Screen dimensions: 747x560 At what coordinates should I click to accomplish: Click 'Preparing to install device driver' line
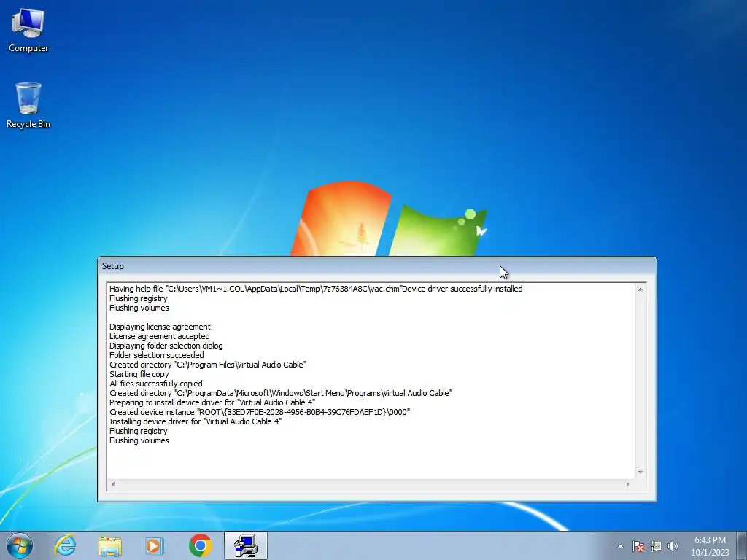tap(212, 402)
